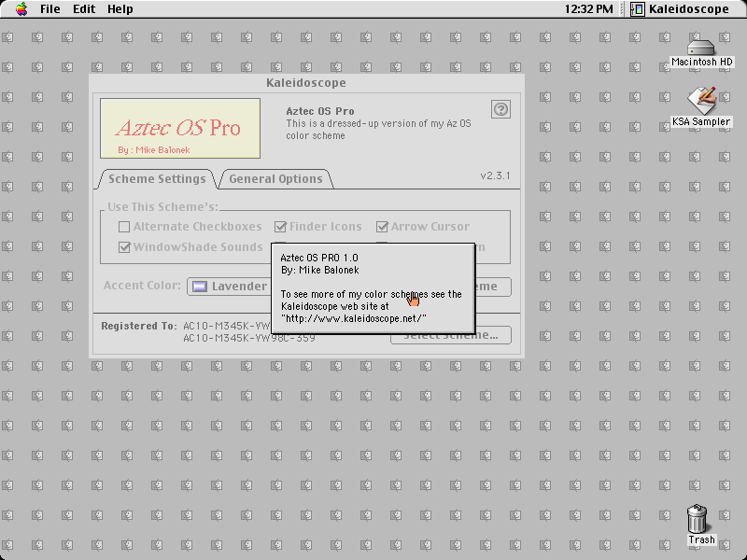Click the 'AC10-M345K-YW98C-359' registration code
747x560 pixels.
(249, 338)
